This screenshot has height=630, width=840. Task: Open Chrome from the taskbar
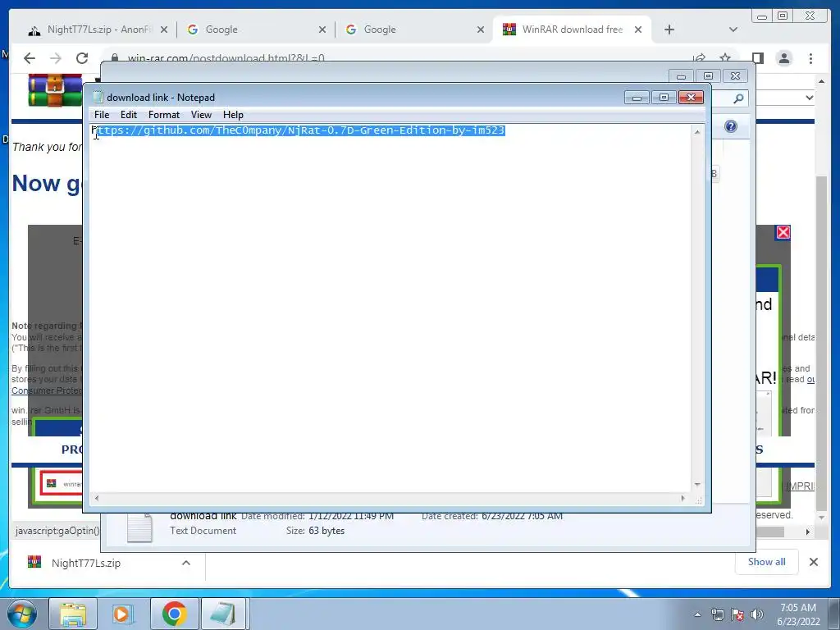[x=175, y=614]
